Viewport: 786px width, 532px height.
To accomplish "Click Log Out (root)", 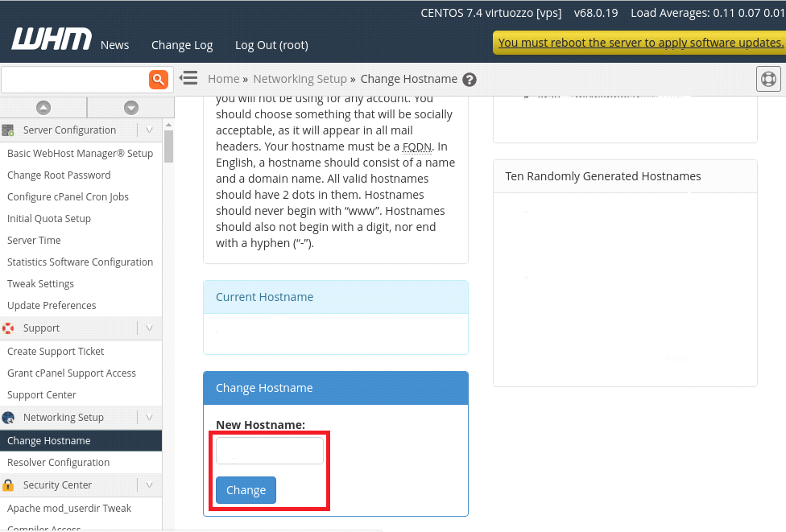I will [x=271, y=45].
